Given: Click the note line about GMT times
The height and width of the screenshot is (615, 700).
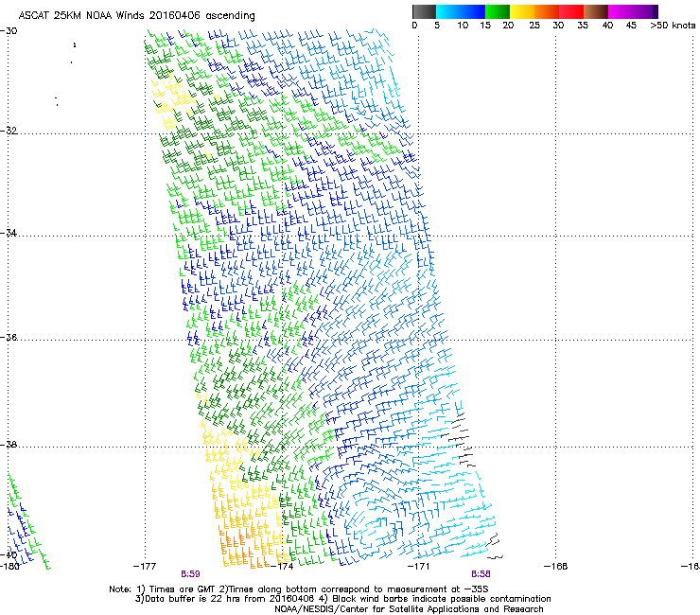Looking at the screenshot, I should (x=299, y=589).
